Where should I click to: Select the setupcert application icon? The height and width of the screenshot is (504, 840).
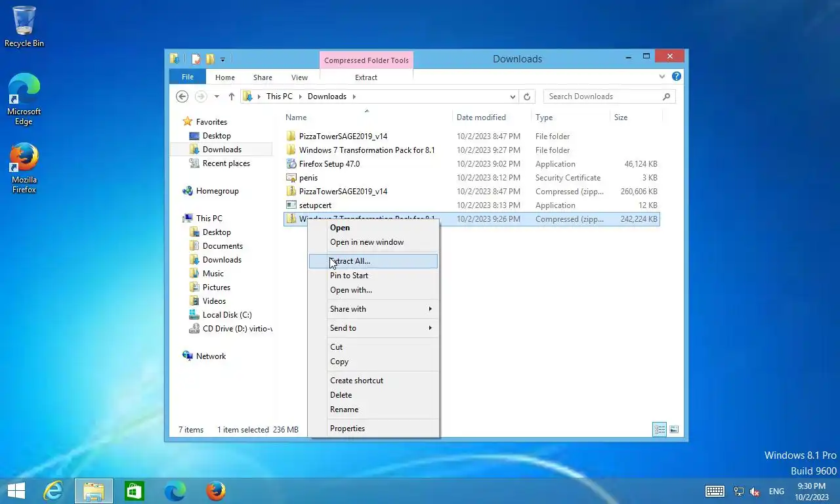(291, 205)
